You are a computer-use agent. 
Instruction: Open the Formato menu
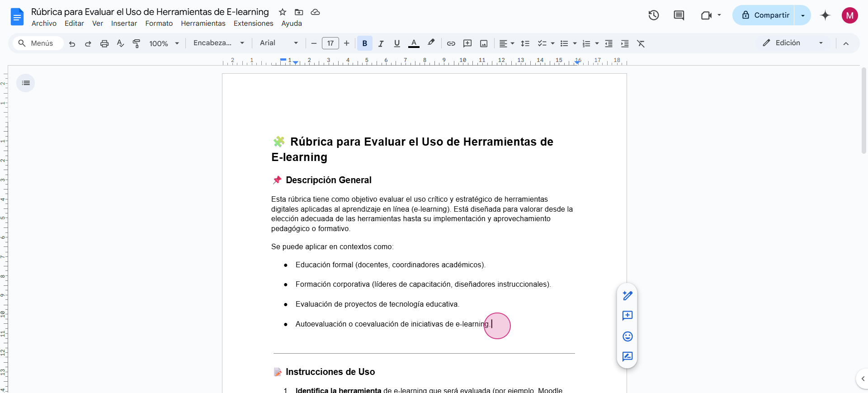159,24
